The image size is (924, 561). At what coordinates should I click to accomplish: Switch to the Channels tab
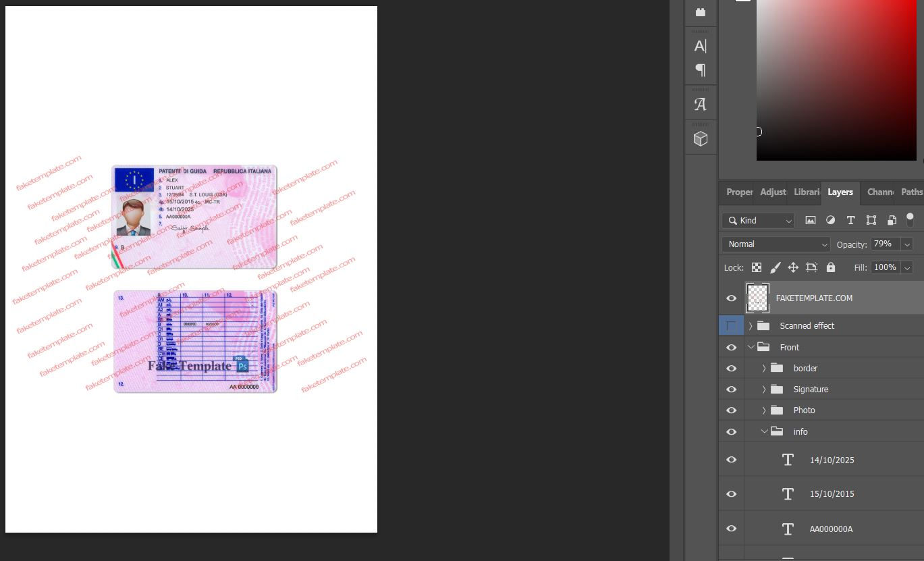(x=879, y=192)
